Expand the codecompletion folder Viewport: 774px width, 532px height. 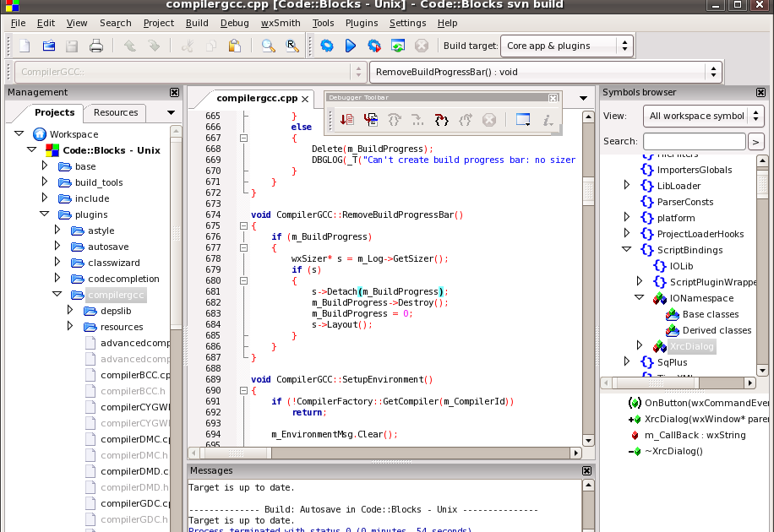57,278
